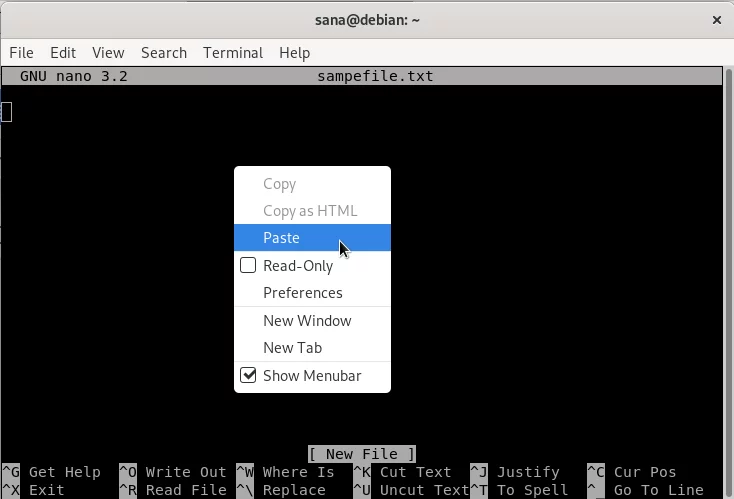Close the terminal window

tap(717, 20)
